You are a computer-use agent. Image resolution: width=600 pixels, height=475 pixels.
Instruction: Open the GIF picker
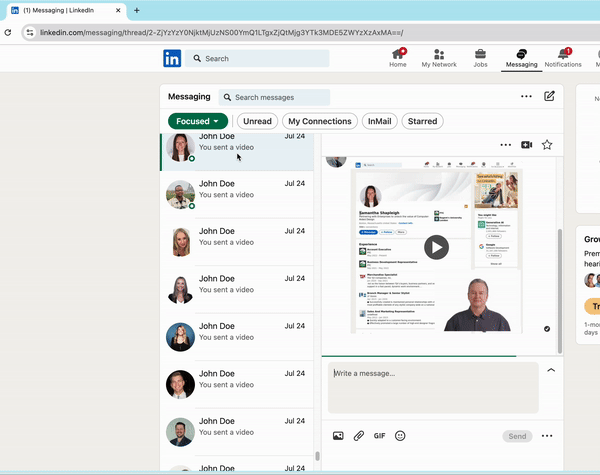pos(379,436)
